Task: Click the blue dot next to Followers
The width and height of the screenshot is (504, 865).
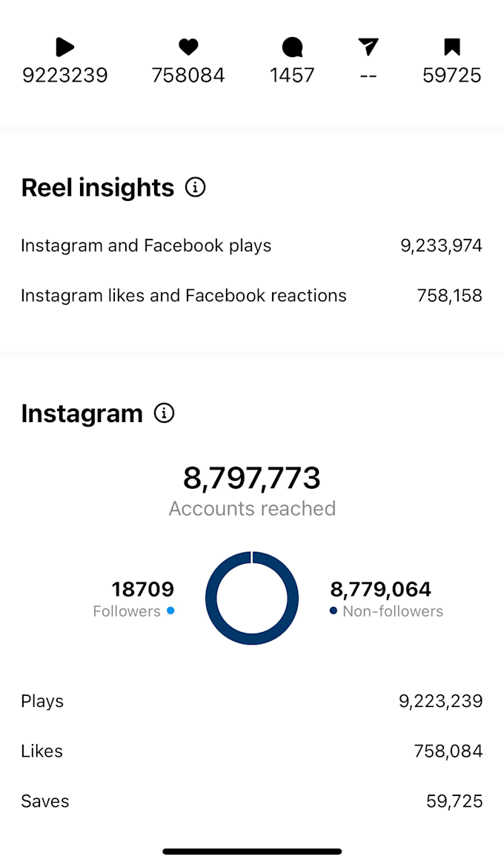Action: click(170, 611)
